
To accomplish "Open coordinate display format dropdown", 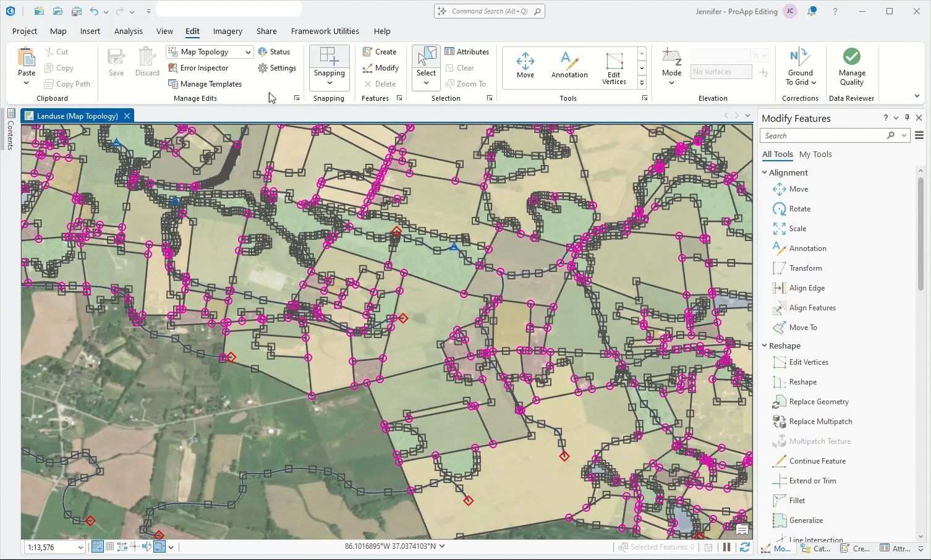I will 442,546.
